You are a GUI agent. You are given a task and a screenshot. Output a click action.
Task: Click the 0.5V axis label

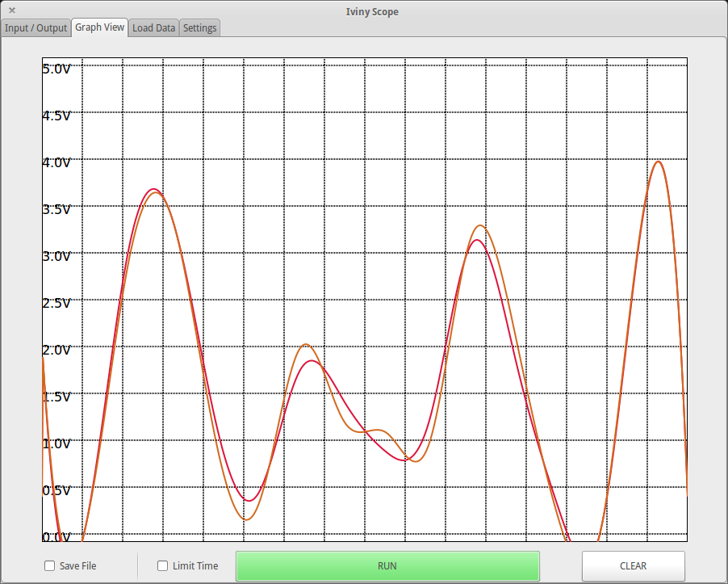tap(56, 490)
